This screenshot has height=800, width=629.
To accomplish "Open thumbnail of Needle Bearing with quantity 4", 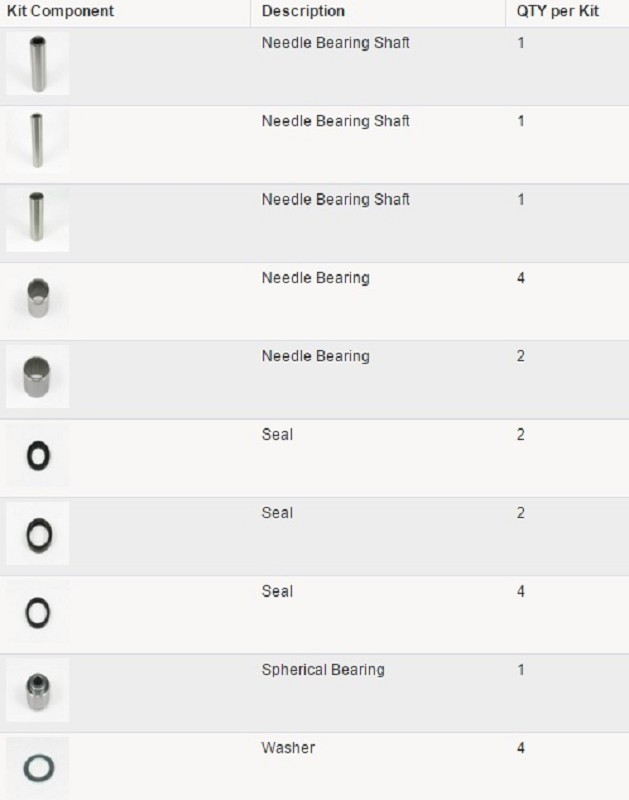I will (x=37, y=298).
